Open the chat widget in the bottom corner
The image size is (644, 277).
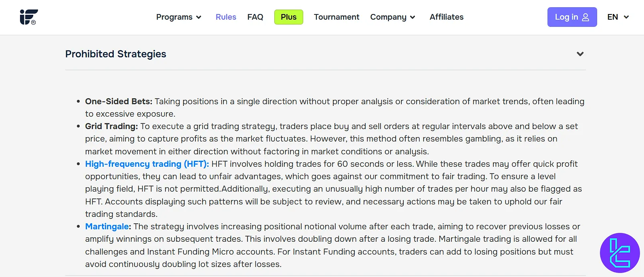pos(620,253)
